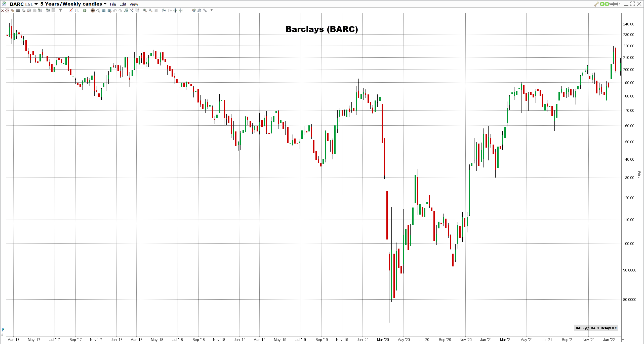The image size is (644, 344).
Task: Click the zoom in magnifier
Action: 145,11
